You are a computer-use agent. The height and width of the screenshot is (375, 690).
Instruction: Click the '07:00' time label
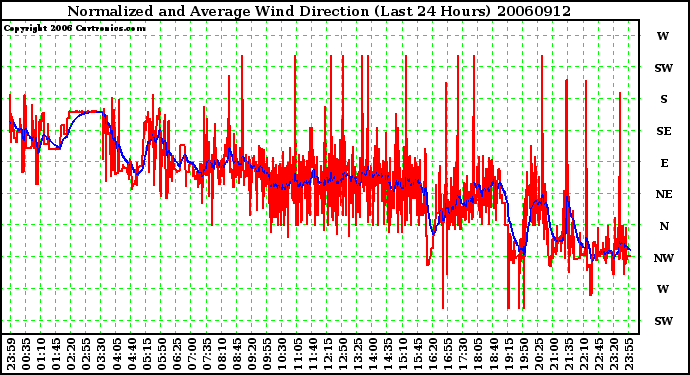(x=192, y=354)
